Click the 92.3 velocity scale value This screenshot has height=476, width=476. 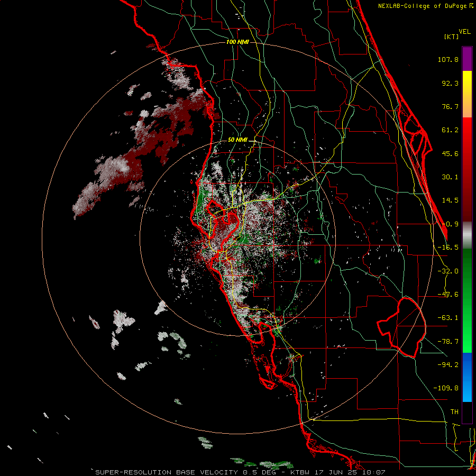(450, 83)
